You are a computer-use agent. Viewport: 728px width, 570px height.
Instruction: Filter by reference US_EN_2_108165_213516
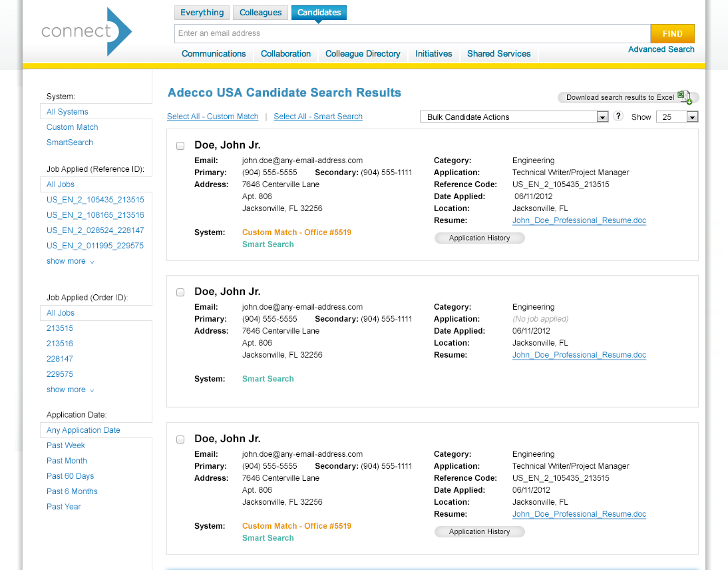pyautogui.click(x=95, y=215)
